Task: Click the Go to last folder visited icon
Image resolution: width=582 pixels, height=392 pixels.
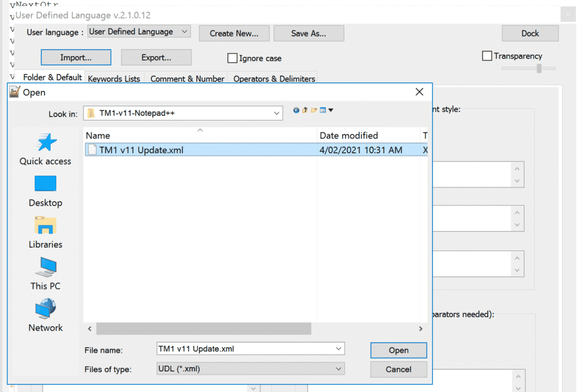Action: [296, 110]
